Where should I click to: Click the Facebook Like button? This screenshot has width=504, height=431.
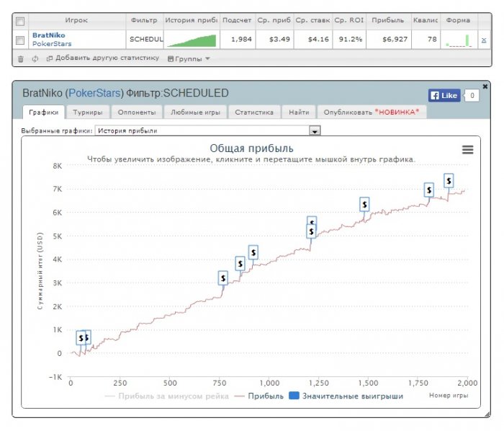click(x=444, y=96)
